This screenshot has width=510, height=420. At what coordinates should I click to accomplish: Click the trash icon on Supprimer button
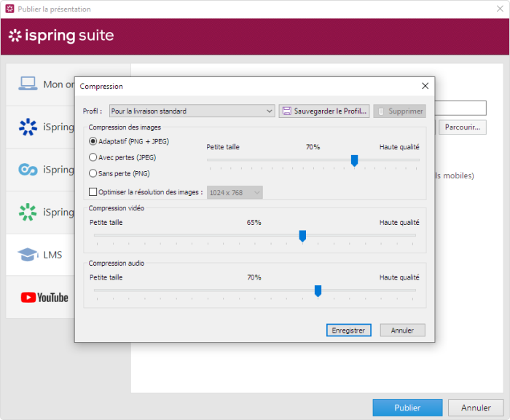[x=381, y=111]
